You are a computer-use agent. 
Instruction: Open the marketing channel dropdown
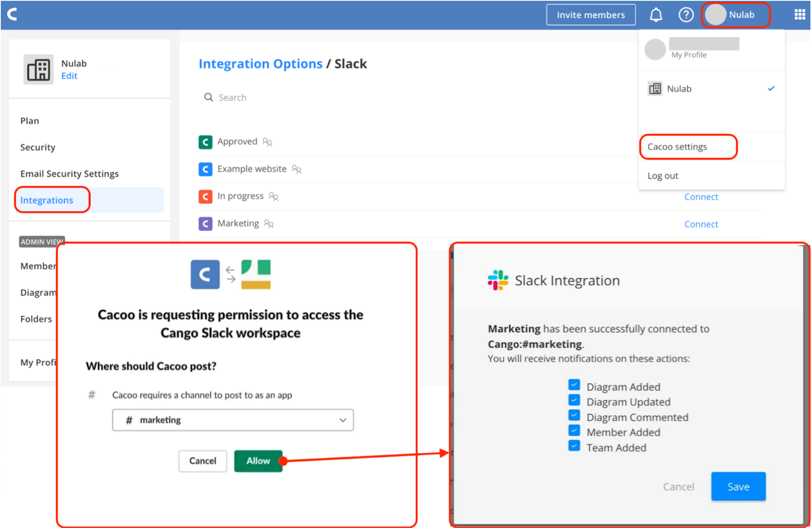[x=233, y=420]
